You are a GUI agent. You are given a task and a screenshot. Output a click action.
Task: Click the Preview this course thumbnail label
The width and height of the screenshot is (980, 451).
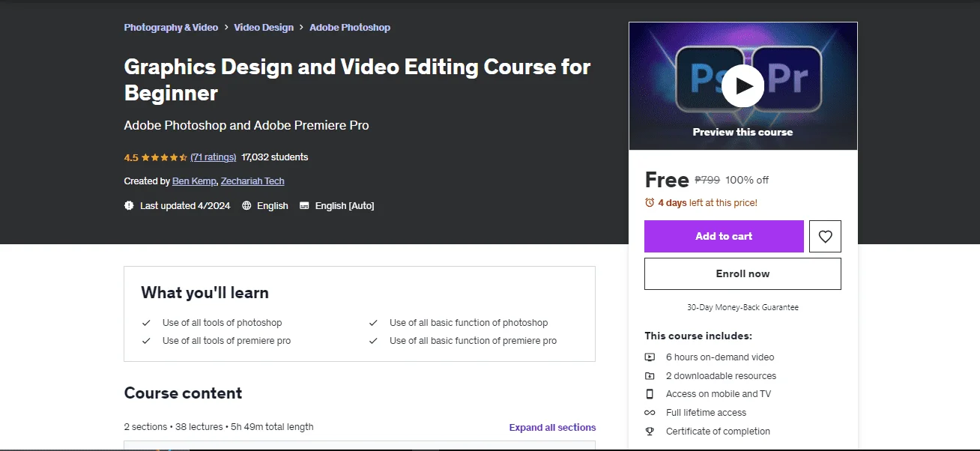tap(742, 132)
